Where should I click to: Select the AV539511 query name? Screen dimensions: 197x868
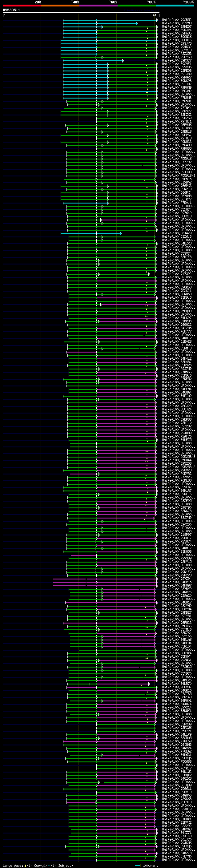[x=11, y=10]
